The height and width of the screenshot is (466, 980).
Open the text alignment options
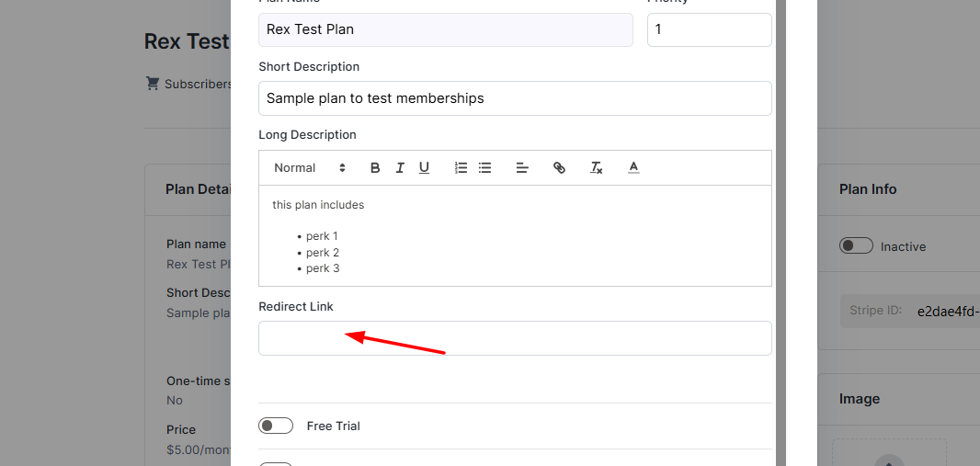point(522,167)
